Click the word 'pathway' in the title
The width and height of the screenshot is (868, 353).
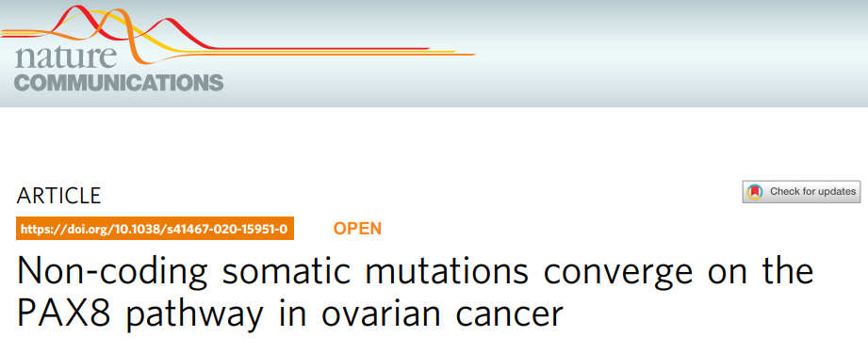pyautogui.click(x=194, y=316)
